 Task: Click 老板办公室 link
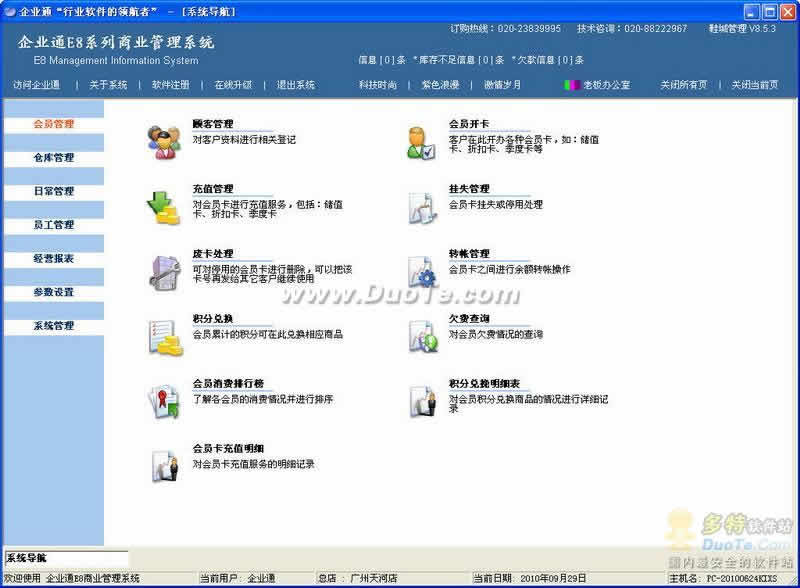pyautogui.click(x=607, y=85)
